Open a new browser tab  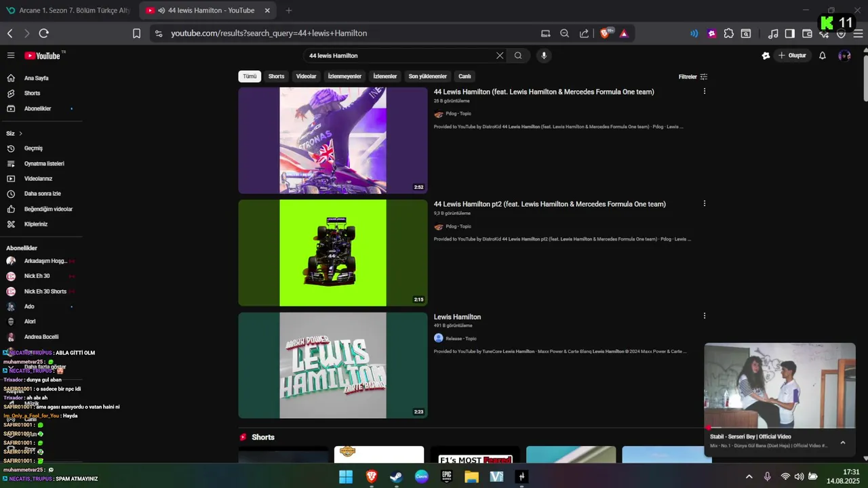289,10
